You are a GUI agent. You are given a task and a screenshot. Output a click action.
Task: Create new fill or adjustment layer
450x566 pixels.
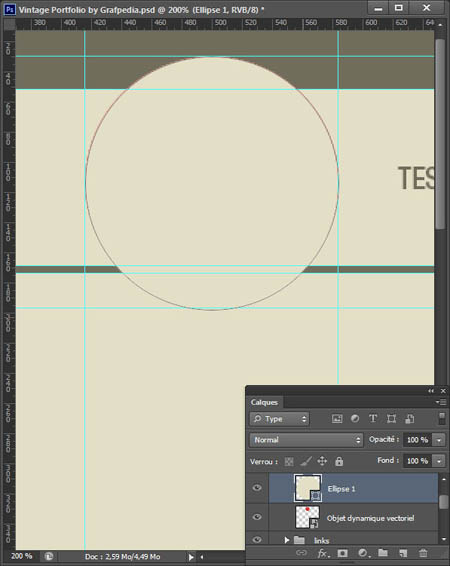click(364, 553)
